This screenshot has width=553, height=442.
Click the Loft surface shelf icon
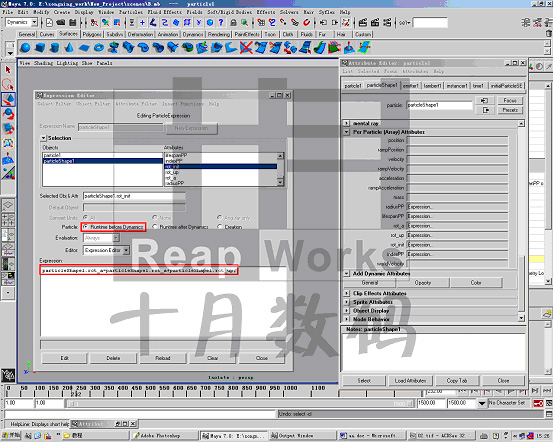pos(128,47)
